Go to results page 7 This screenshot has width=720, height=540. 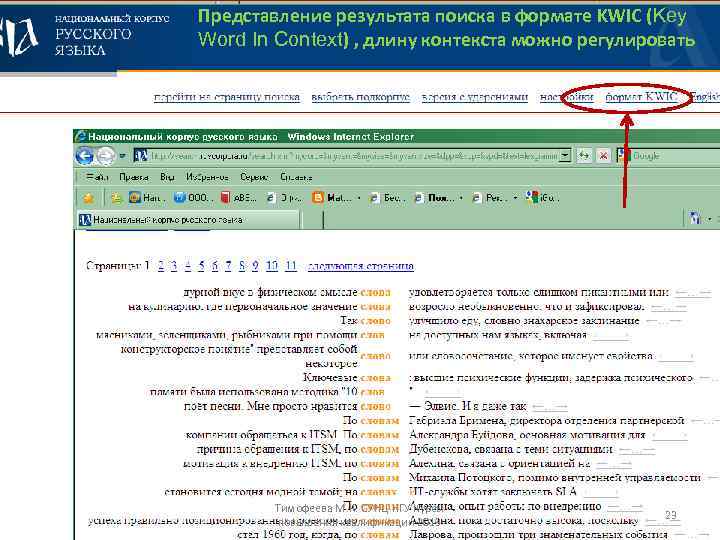pos(228,265)
